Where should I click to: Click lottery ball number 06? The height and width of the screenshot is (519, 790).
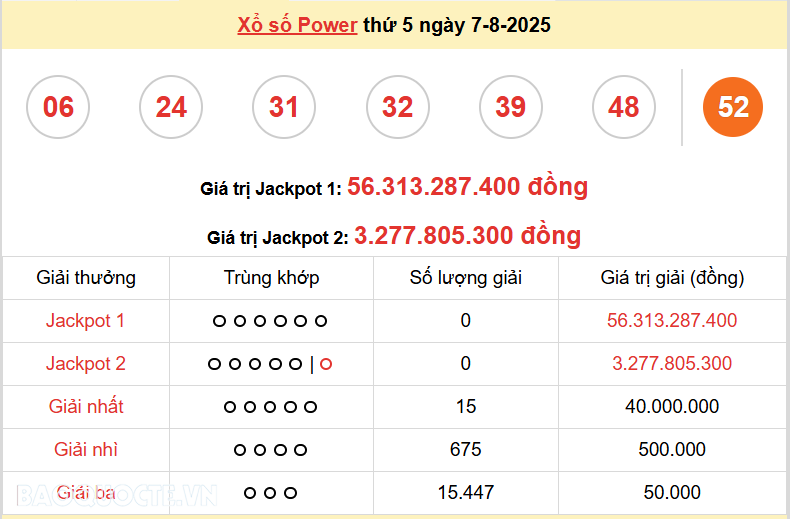tap(58, 107)
